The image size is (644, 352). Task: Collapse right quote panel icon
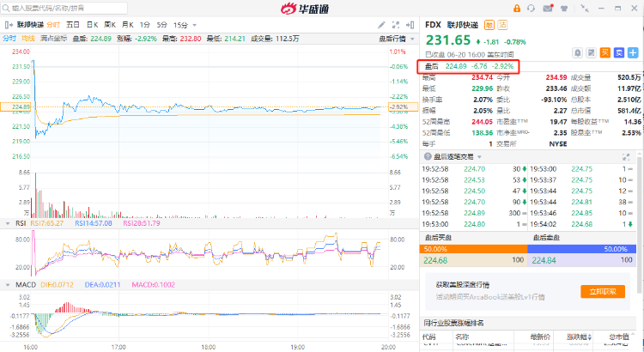[410, 25]
